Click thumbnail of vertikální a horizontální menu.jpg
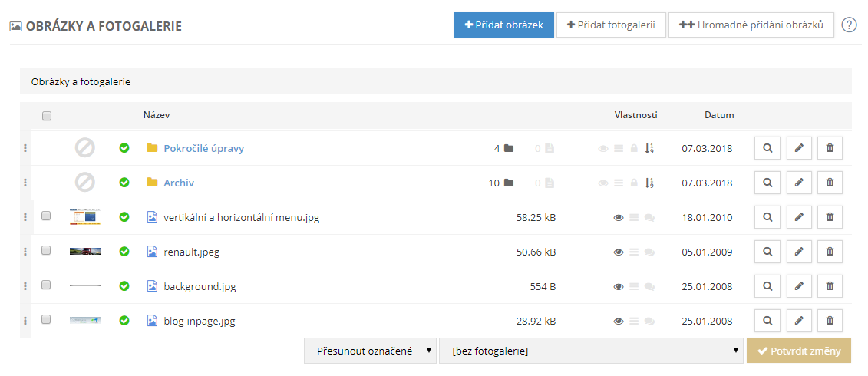 84,217
